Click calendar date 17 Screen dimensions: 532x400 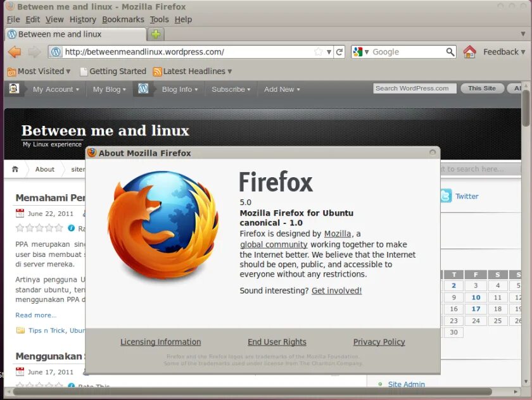[476, 309]
